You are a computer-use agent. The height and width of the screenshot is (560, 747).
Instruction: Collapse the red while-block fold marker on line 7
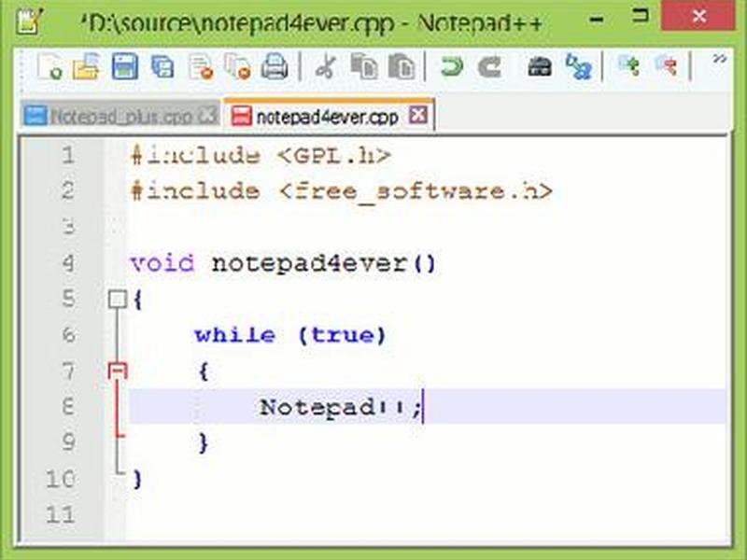(118, 371)
